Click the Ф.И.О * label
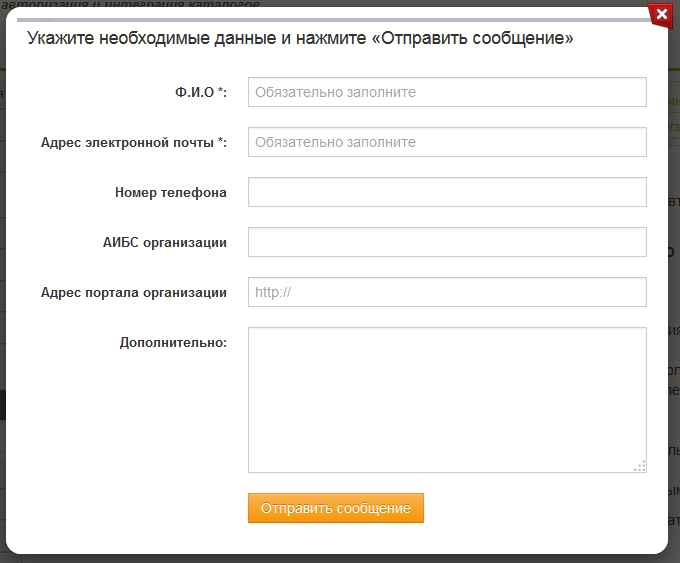The width and height of the screenshot is (680, 563). [201, 92]
